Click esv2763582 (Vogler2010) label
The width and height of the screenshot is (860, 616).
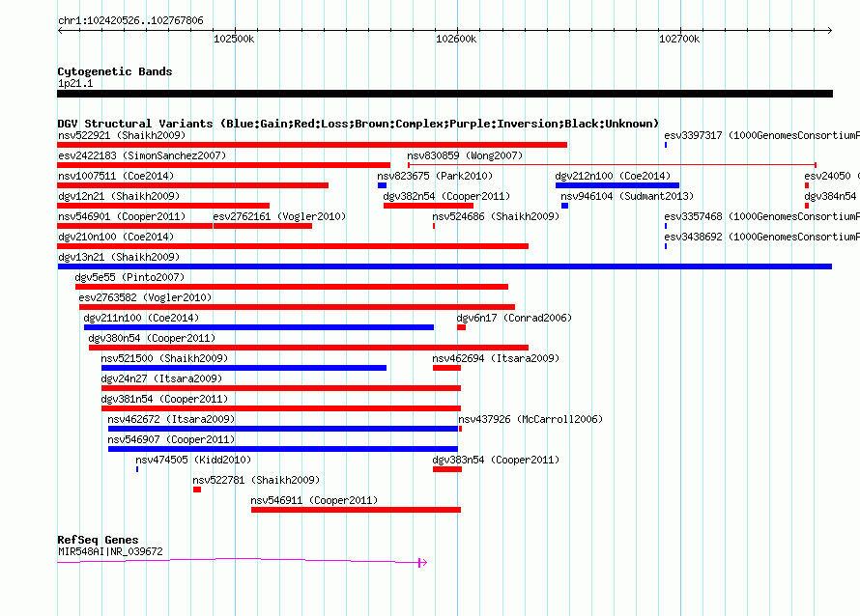(145, 297)
